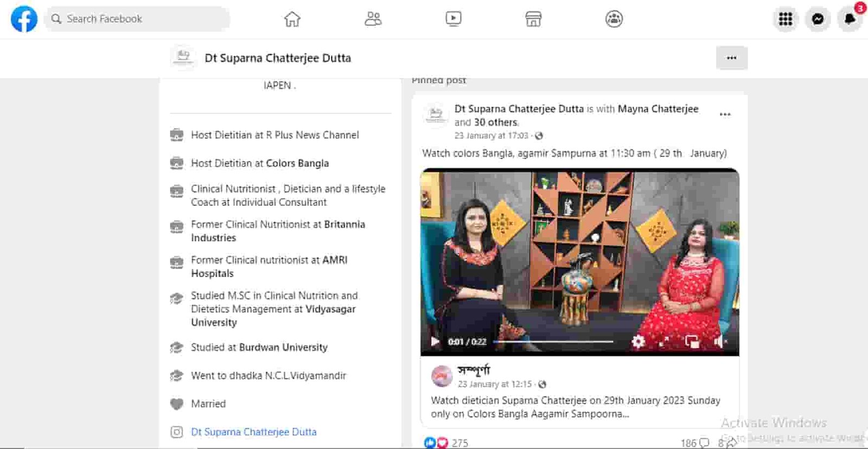
Task: Open the Home feed icon
Action: (292, 19)
